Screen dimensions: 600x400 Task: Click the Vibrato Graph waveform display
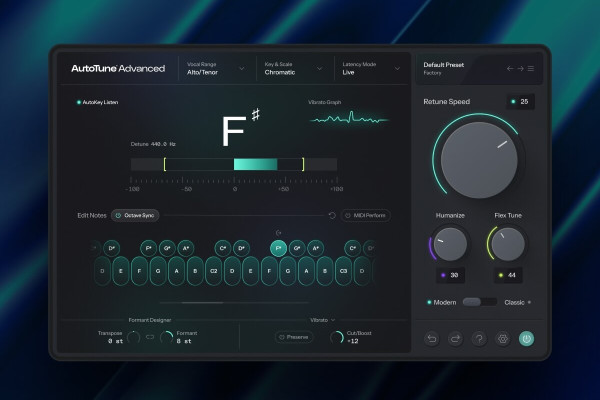click(x=349, y=119)
